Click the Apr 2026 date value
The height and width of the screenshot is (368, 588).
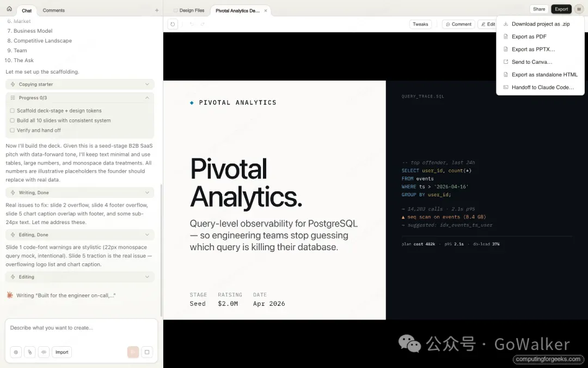tap(269, 304)
